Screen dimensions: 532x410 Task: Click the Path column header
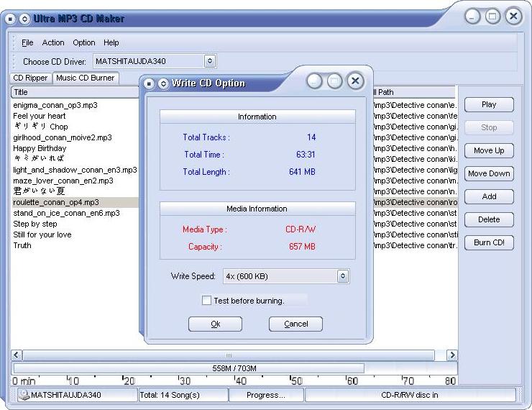414,92
